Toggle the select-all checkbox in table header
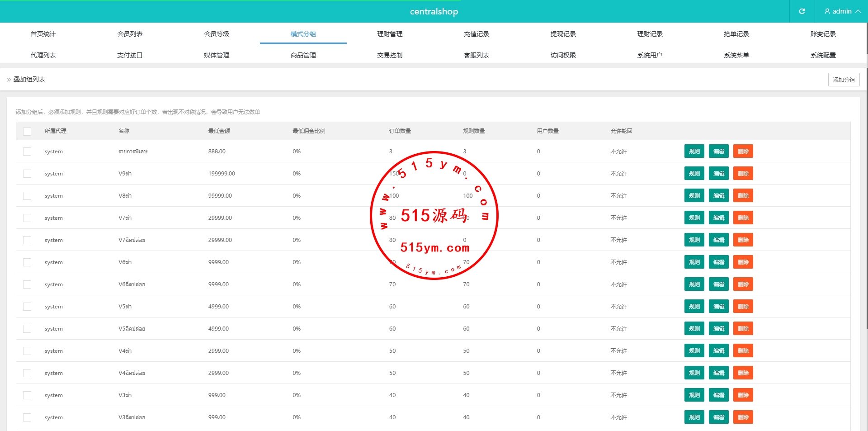Viewport: 868px width, 431px height. [27, 131]
